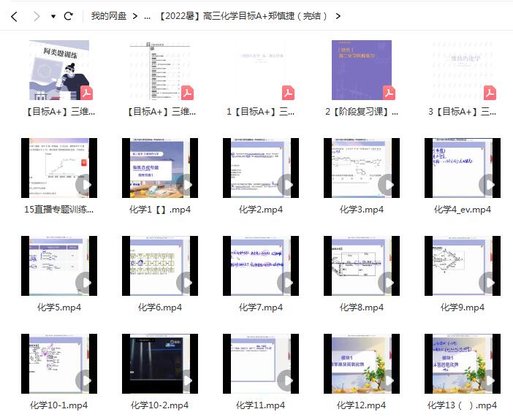Viewport: 513px width, 420px height.
Task: Go to 我的网盘 breadcrumb
Action: [x=109, y=15]
